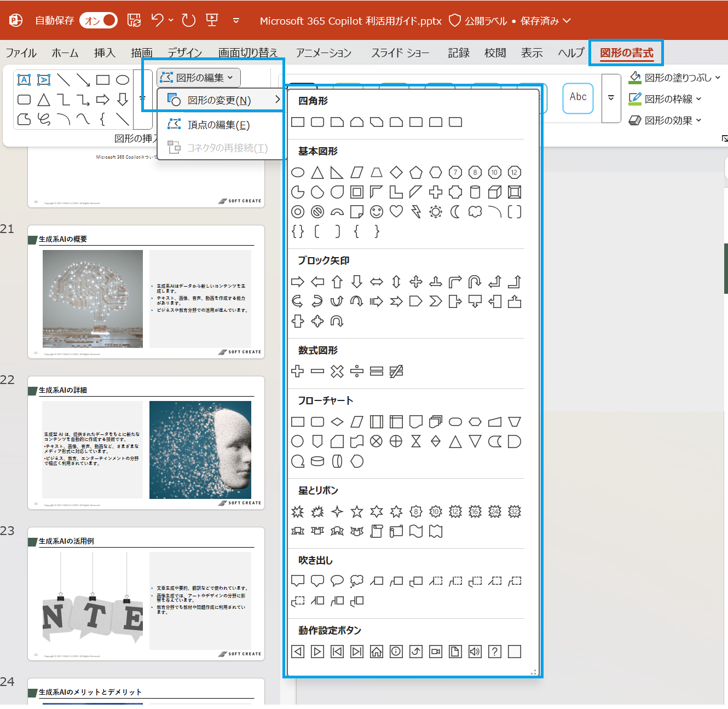
Task: Pick the up arrow in ブロック矢印
Action: tap(337, 282)
